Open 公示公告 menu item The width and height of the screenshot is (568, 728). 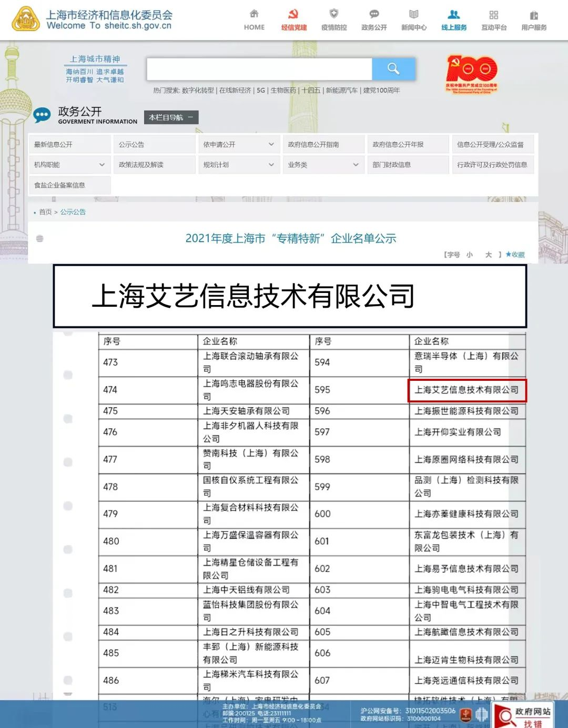coord(155,144)
